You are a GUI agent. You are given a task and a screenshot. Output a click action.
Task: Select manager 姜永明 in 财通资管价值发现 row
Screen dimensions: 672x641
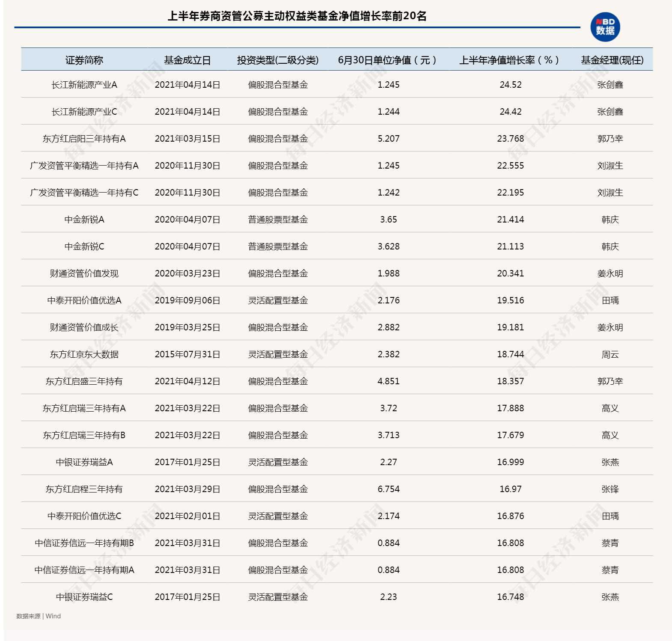pyautogui.click(x=610, y=273)
